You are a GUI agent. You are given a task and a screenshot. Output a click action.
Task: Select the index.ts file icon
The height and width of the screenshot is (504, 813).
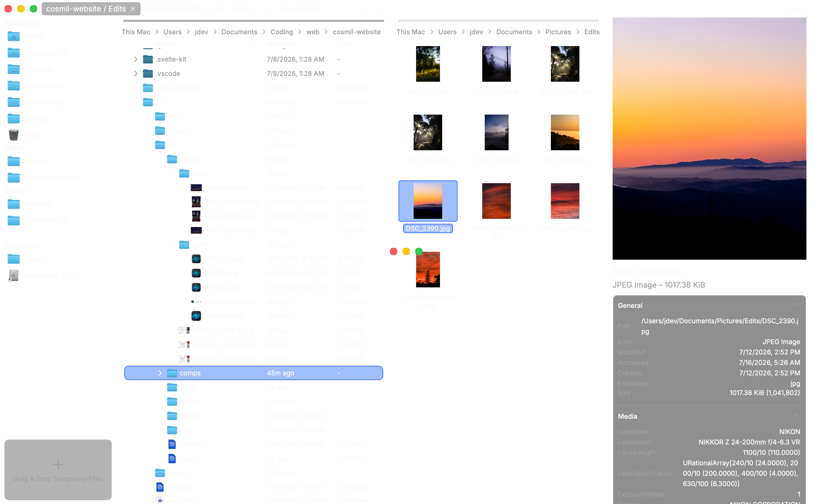click(172, 444)
